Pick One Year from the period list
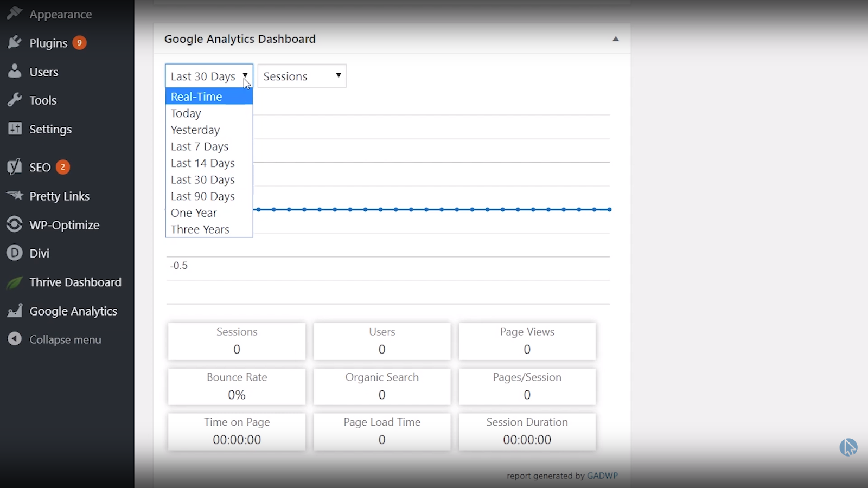The image size is (868, 488). point(209,213)
